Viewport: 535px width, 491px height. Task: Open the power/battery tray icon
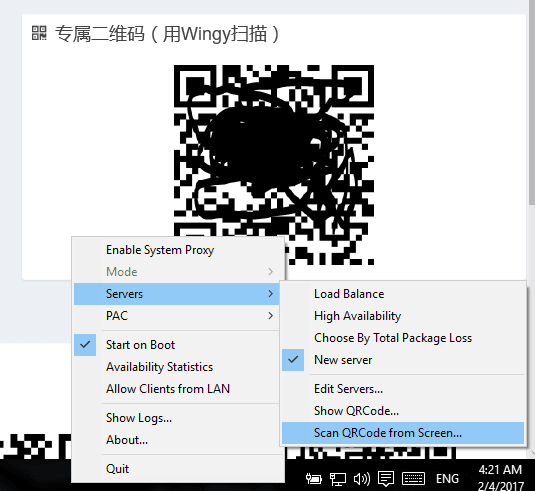click(x=314, y=478)
